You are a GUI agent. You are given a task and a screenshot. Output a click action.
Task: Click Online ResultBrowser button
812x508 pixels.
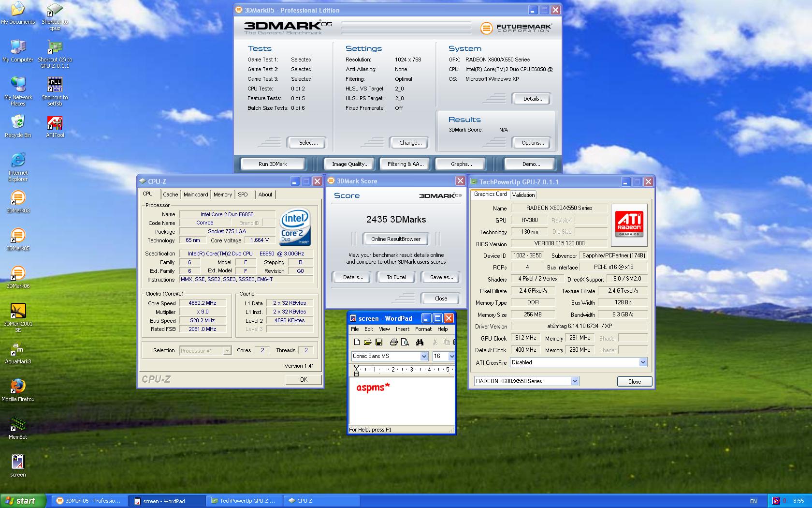[396, 239]
